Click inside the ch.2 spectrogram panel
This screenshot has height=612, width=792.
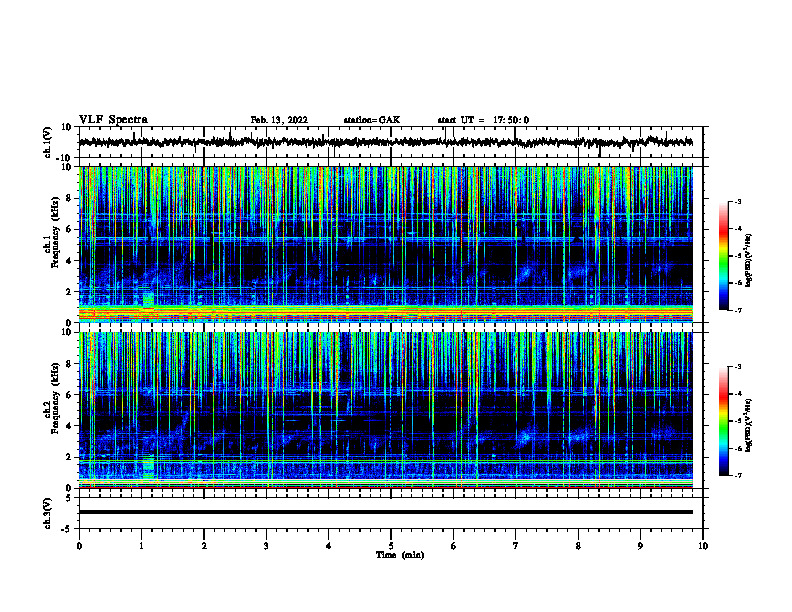pos(385,410)
